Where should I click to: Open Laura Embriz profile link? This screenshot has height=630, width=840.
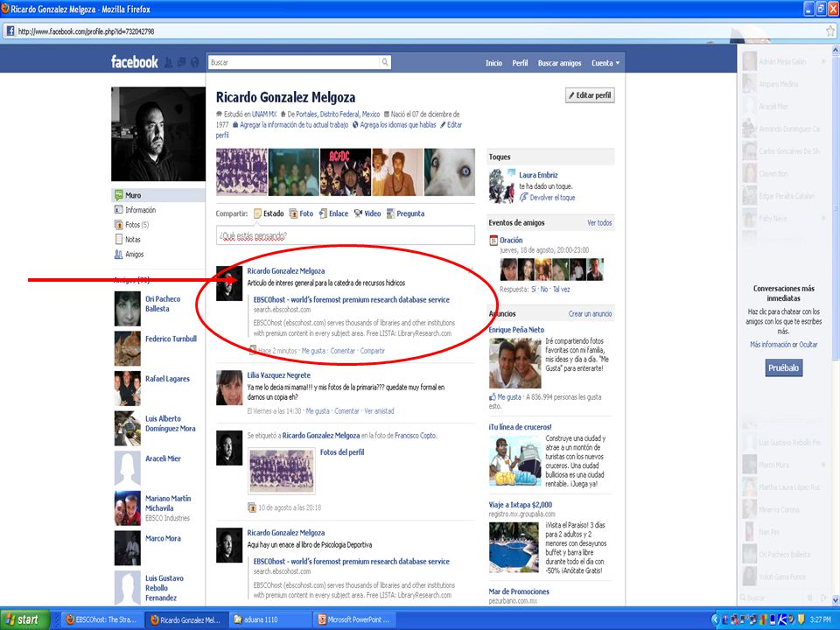[538, 175]
